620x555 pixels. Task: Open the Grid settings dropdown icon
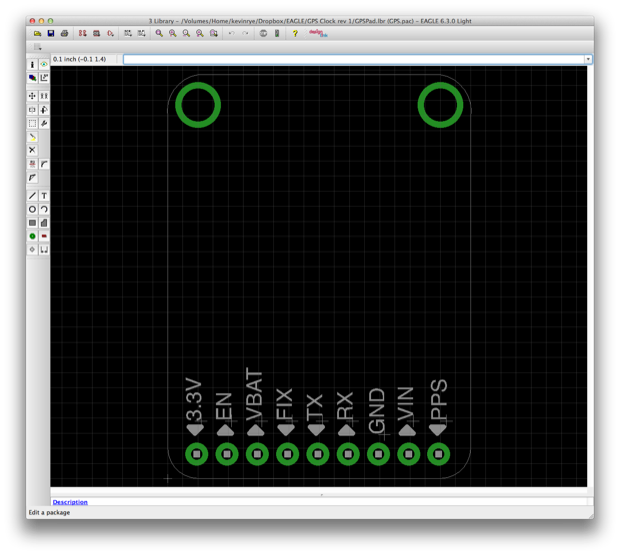click(x=37, y=47)
